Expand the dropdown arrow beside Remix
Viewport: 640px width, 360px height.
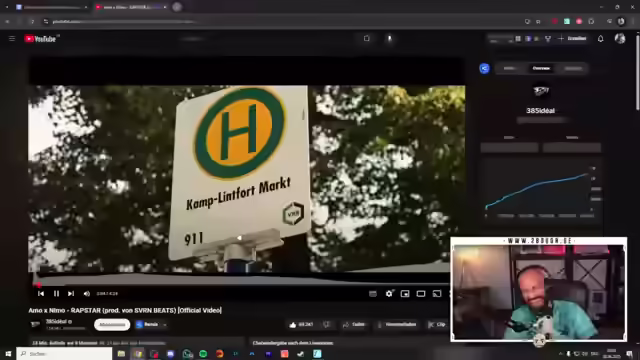click(164, 325)
